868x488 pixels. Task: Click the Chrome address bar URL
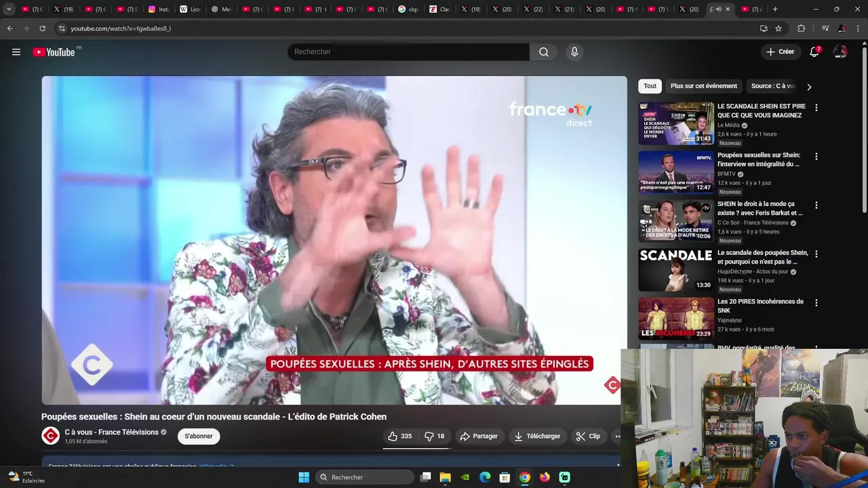coord(121,28)
